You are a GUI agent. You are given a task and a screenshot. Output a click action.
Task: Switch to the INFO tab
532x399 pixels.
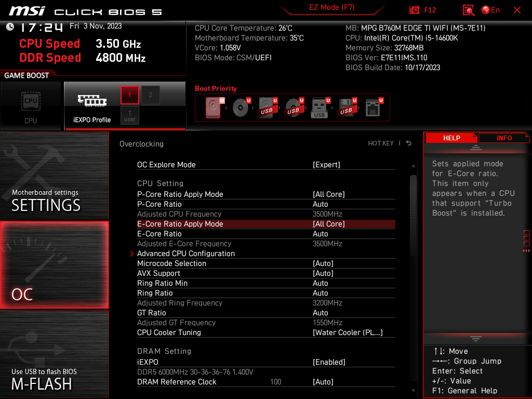pos(504,138)
